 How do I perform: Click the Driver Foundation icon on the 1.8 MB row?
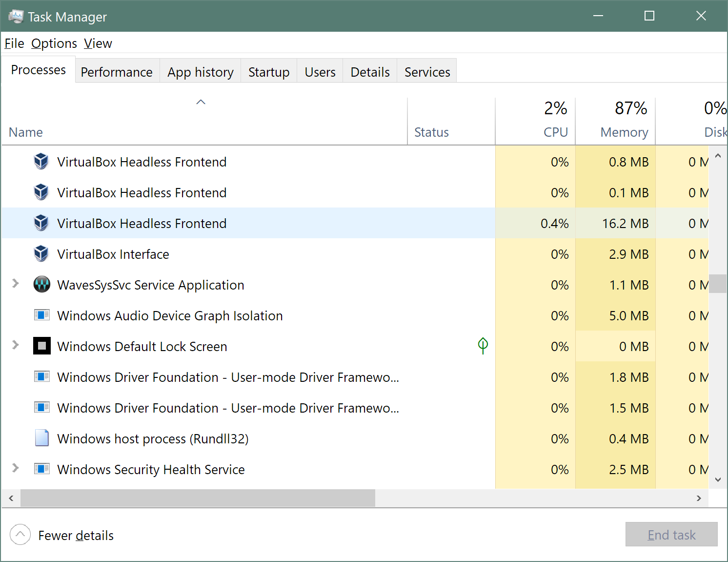(x=42, y=376)
